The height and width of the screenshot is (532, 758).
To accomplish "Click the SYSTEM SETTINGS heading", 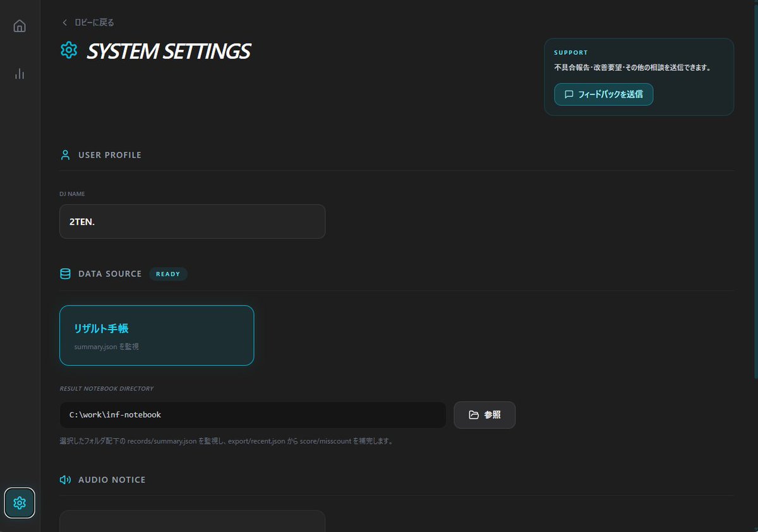I will (x=168, y=51).
